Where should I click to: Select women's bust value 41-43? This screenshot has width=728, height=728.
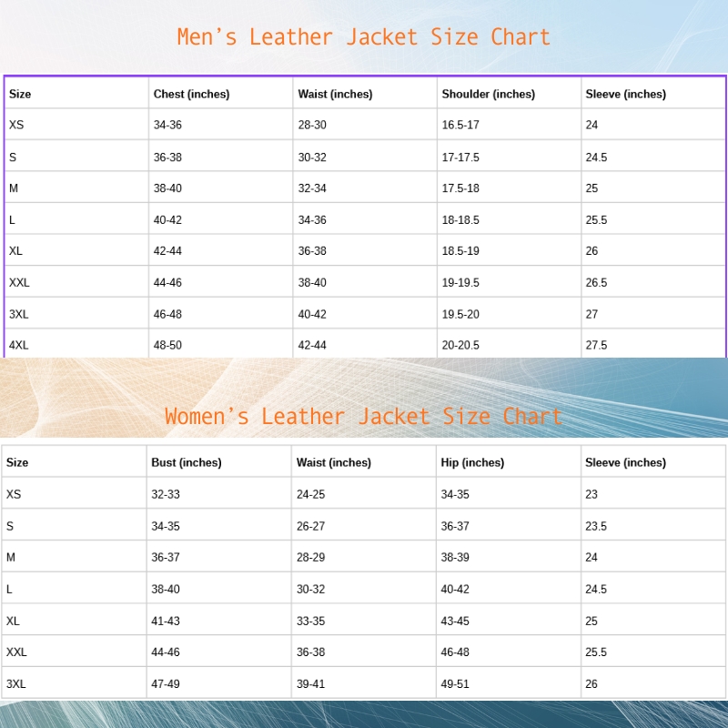coord(166,621)
